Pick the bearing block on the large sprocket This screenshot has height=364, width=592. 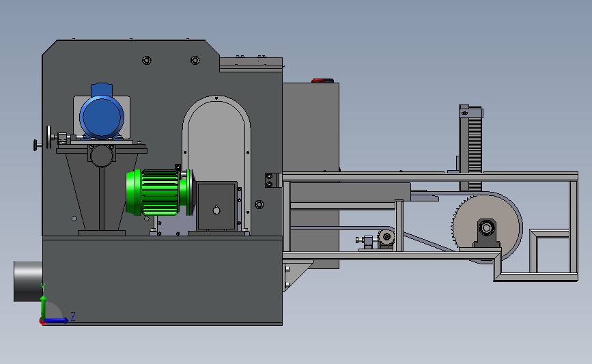point(487,233)
